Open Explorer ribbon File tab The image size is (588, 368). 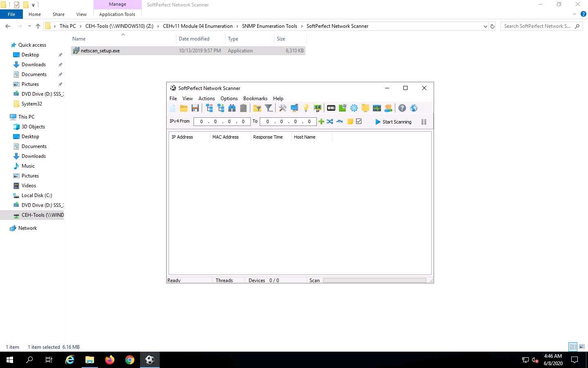[11, 14]
